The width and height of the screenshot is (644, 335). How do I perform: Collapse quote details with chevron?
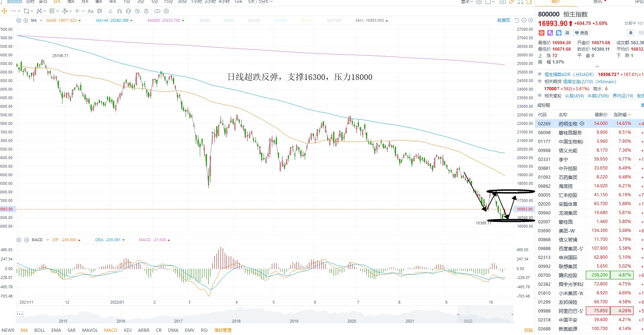597,67
